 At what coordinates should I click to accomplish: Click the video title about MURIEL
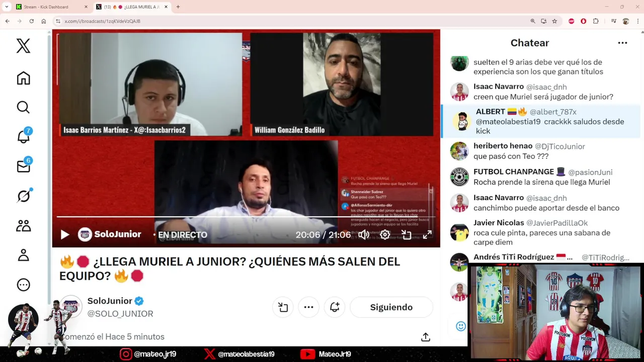tap(229, 268)
